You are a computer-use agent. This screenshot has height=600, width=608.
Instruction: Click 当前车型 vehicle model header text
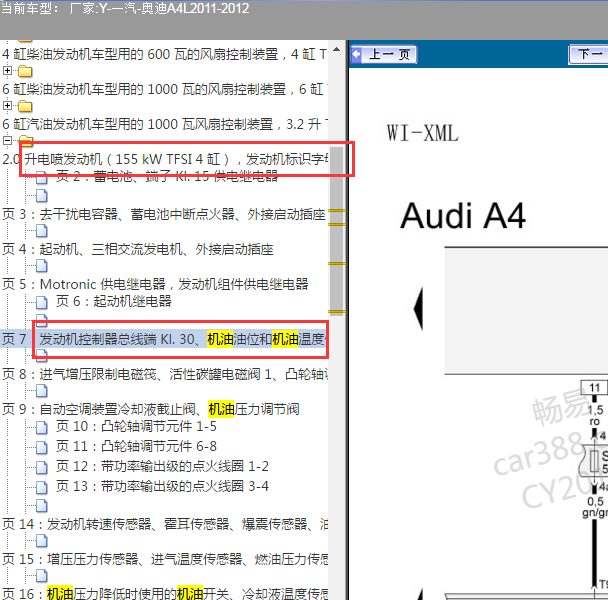125,9
